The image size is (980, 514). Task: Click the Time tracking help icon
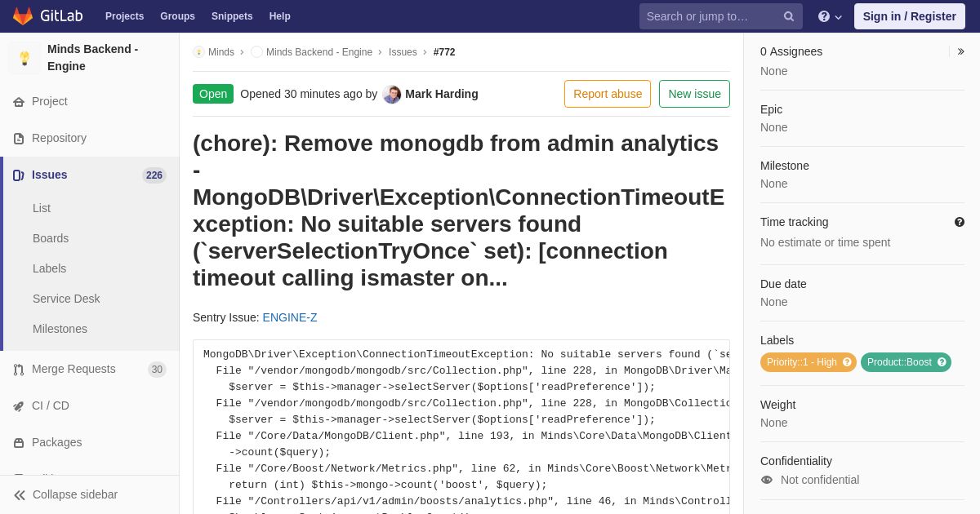960,222
